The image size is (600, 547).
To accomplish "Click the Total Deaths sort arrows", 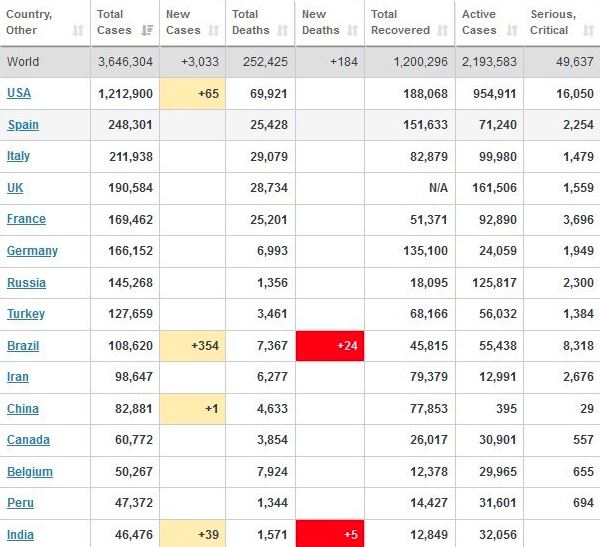I will (283, 30).
